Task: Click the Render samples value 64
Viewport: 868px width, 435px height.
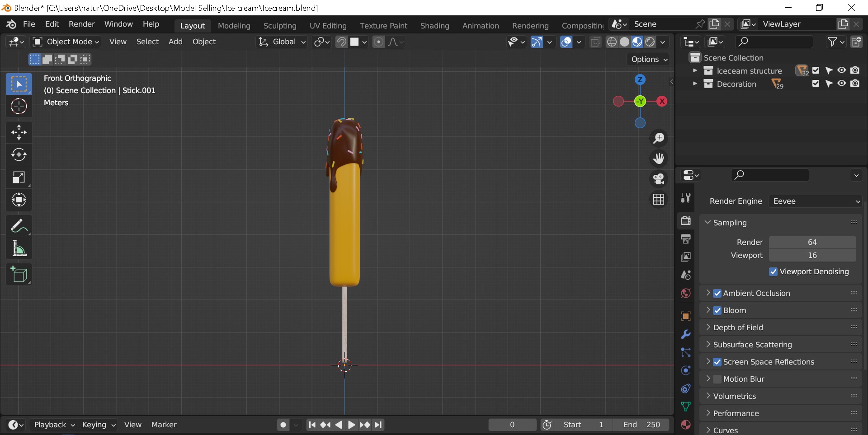Action: point(812,242)
